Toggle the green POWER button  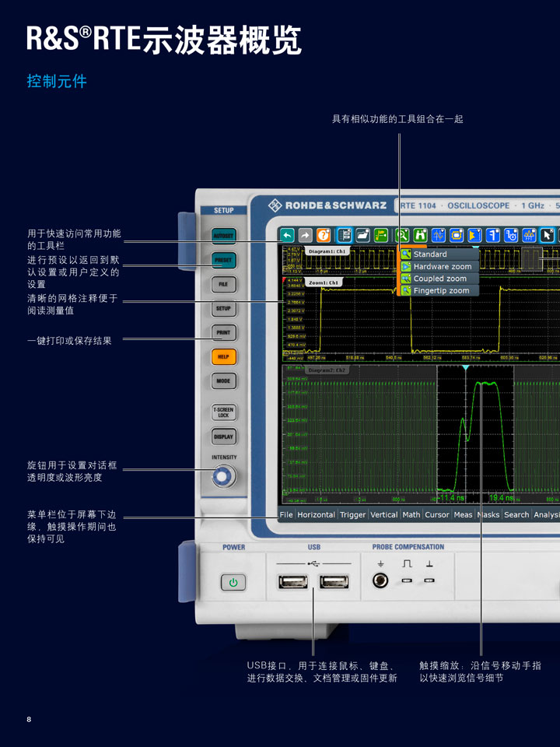tap(233, 582)
